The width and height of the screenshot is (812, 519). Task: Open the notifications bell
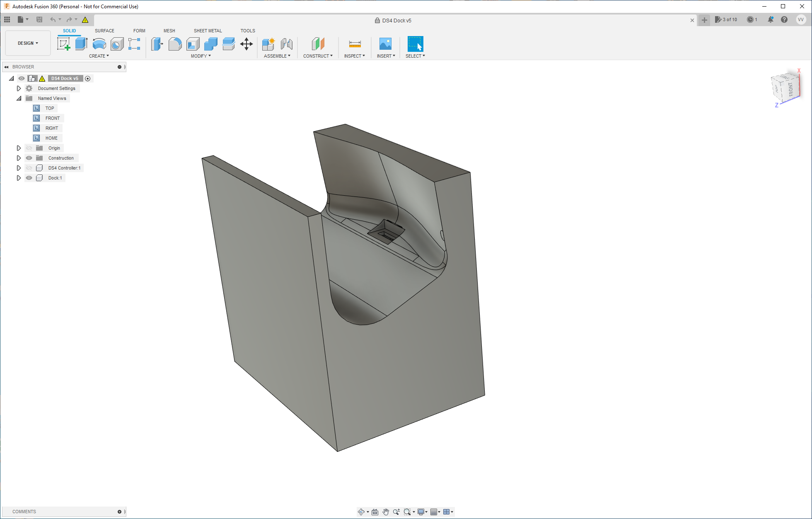coord(771,19)
